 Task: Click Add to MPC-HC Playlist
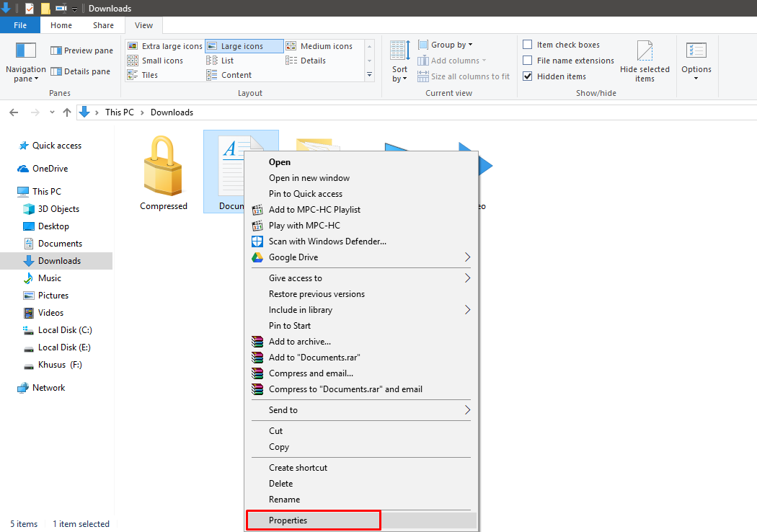(x=361, y=210)
